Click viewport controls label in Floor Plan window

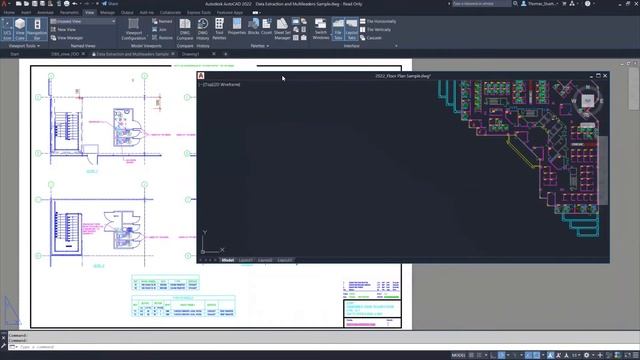click(220, 84)
